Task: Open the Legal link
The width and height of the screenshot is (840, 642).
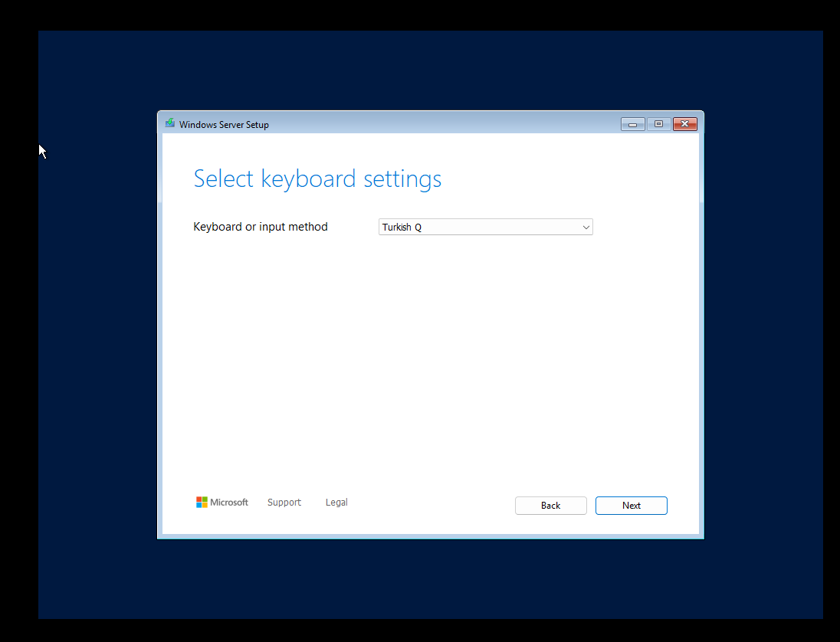Action: [336, 503]
